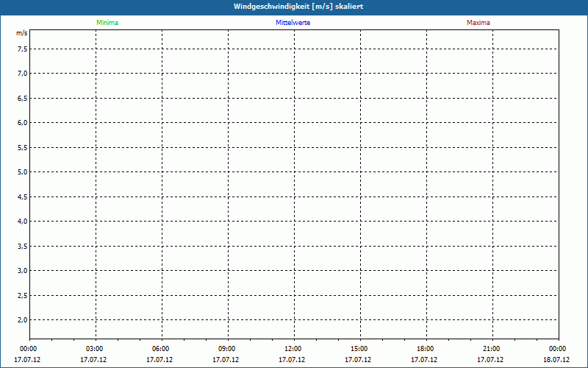Select the Mittelwerte legend label
The image size is (588, 368).
coord(293,23)
